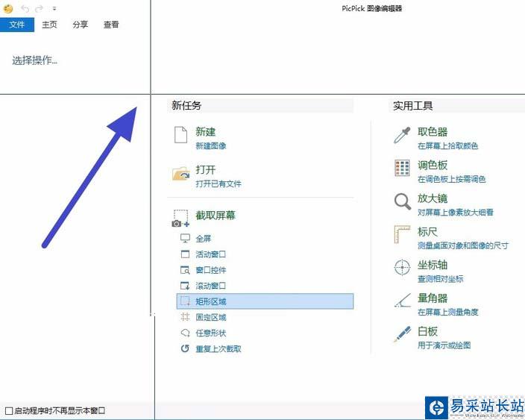The image size is (525, 420).
Task: Click the 量角器 protractor icon
Action: 403,301
